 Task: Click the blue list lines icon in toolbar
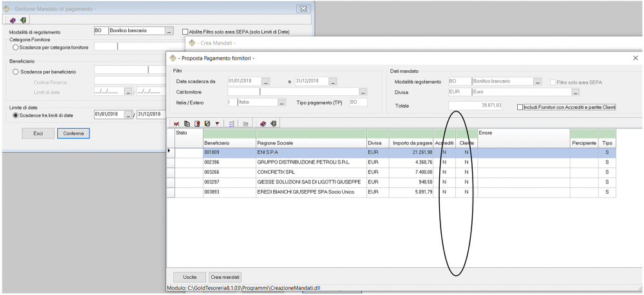pyautogui.click(x=231, y=122)
